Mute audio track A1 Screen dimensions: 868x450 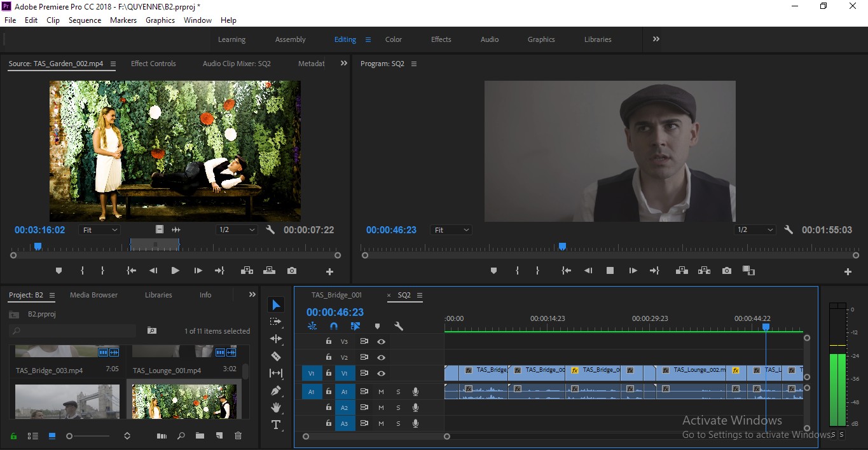[x=381, y=392]
